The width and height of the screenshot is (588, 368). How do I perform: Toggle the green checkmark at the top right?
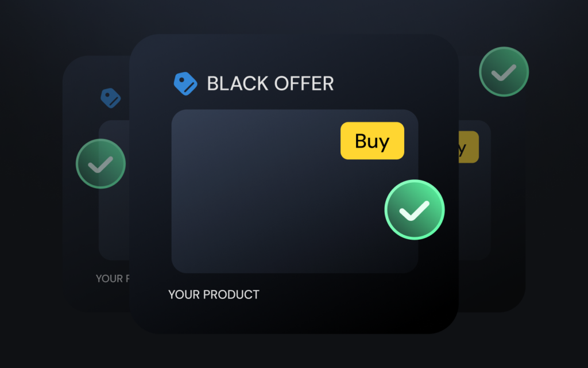[504, 72]
